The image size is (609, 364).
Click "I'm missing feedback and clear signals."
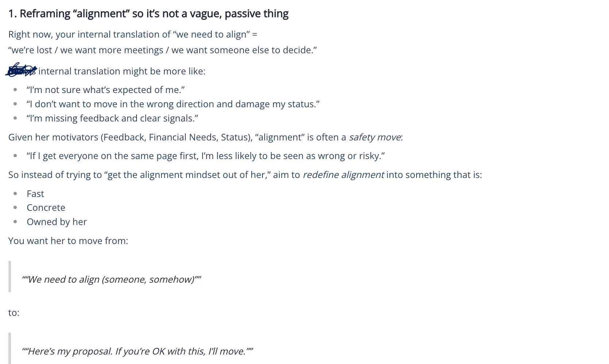112,118
